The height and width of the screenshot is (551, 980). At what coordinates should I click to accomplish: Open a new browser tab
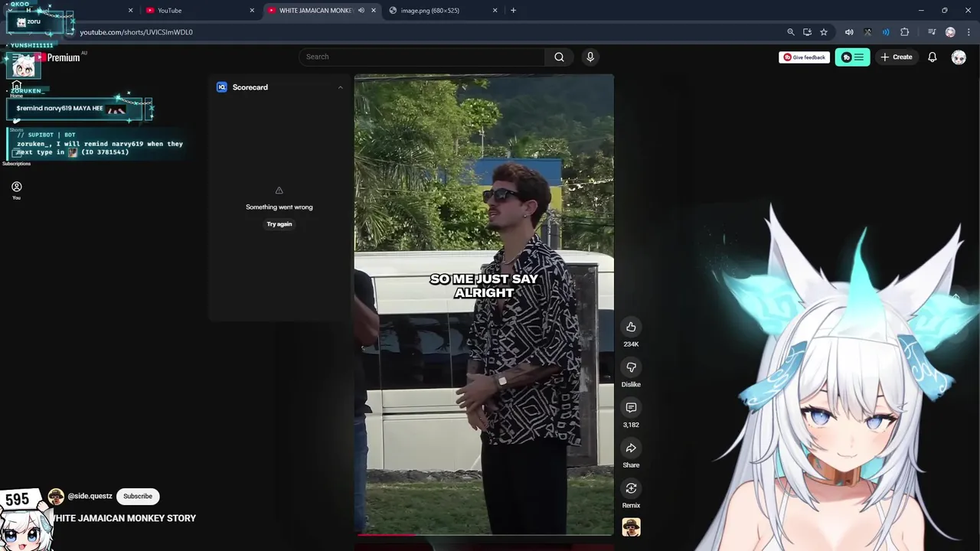point(513,11)
